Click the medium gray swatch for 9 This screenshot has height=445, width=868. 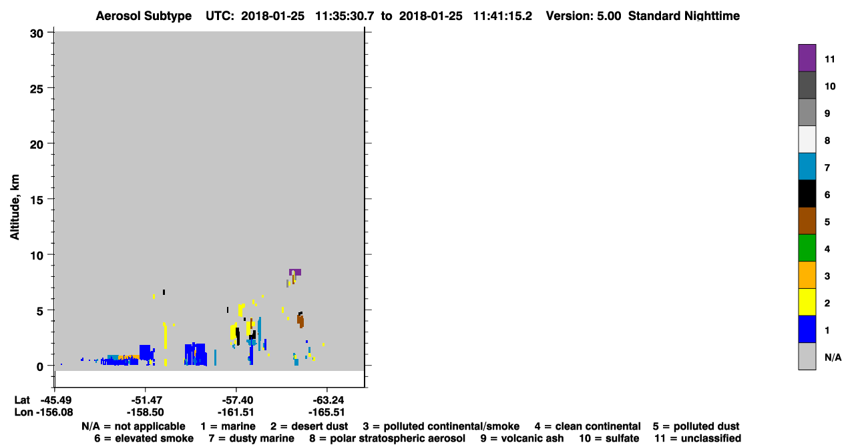tap(807, 113)
